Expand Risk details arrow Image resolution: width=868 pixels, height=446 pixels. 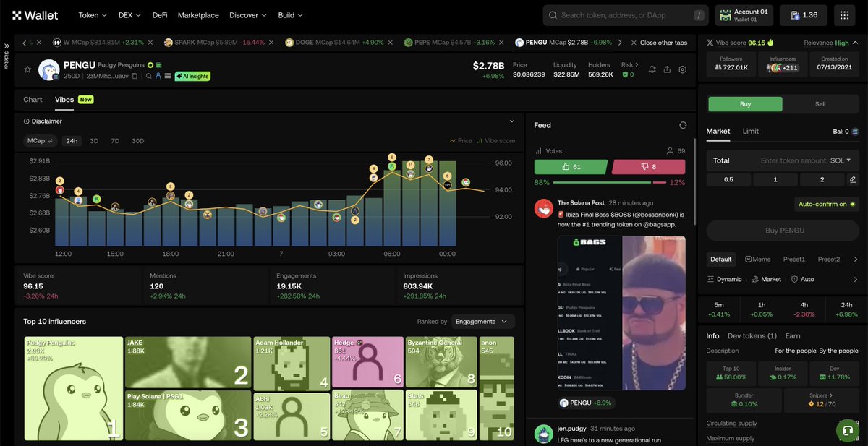(637, 65)
